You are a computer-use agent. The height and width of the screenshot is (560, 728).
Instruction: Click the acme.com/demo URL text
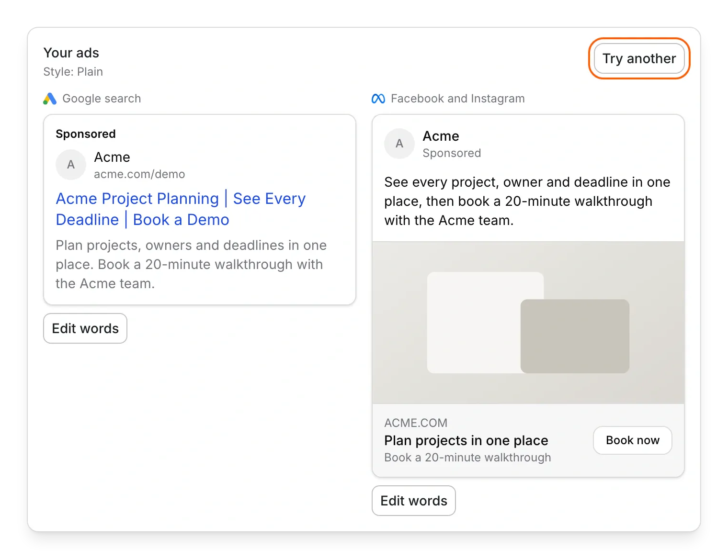[139, 174]
